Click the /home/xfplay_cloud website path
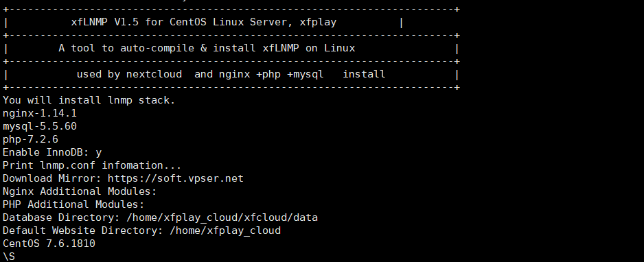 225,231
